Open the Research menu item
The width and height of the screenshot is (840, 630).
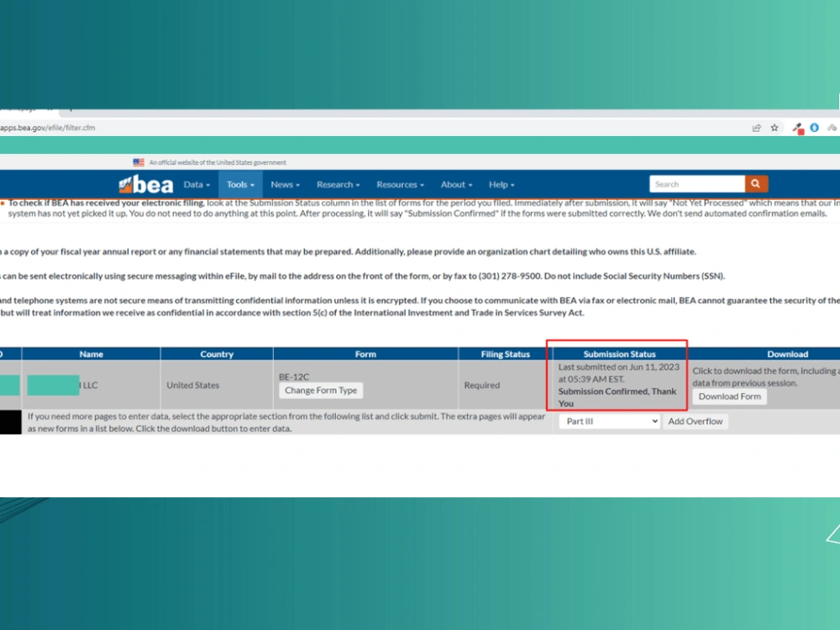(338, 184)
